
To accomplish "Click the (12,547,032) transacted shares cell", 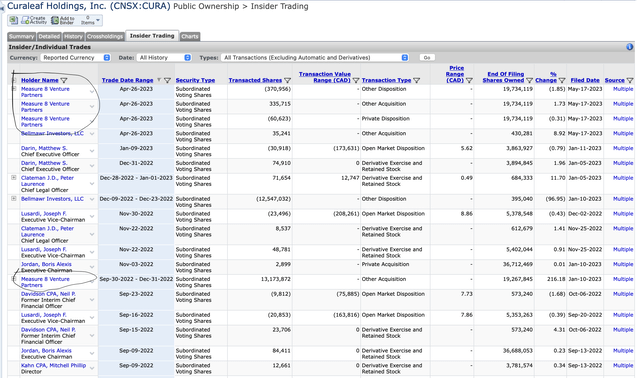I will [x=273, y=199].
